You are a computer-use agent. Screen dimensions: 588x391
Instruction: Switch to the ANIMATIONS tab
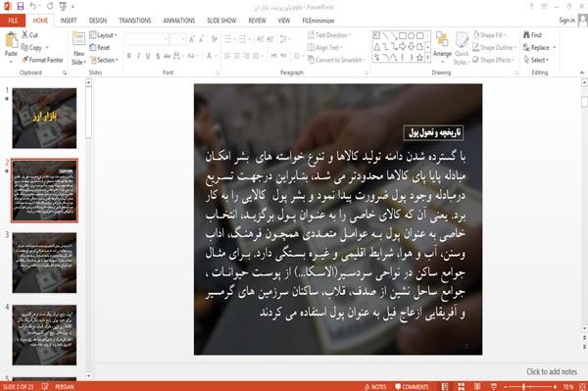179,21
